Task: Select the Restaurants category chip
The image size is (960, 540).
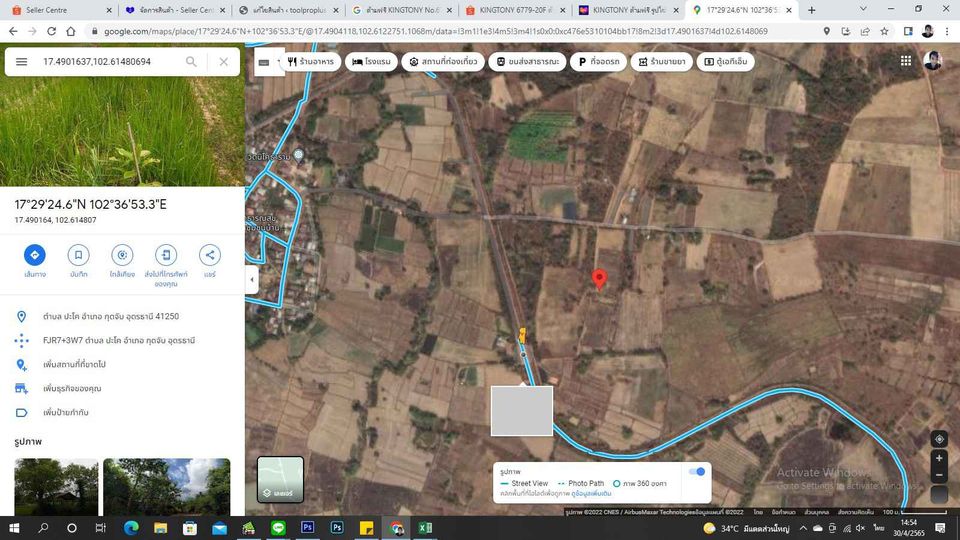Action: click(x=311, y=61)
